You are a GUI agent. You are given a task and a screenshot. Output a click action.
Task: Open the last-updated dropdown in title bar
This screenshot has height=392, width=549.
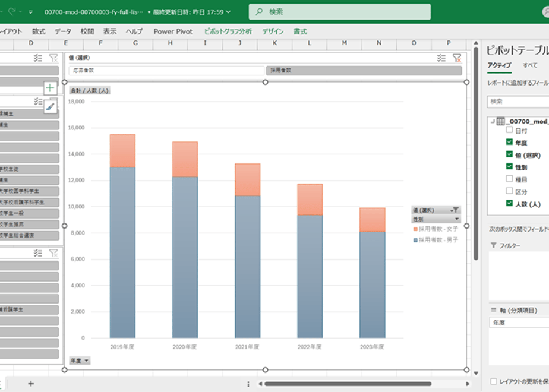click(228, 12)
